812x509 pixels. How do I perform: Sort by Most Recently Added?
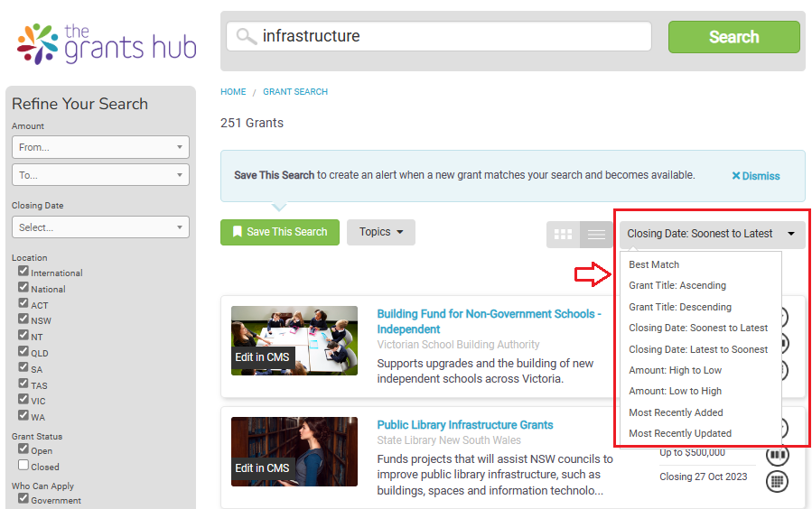point(676,412)
